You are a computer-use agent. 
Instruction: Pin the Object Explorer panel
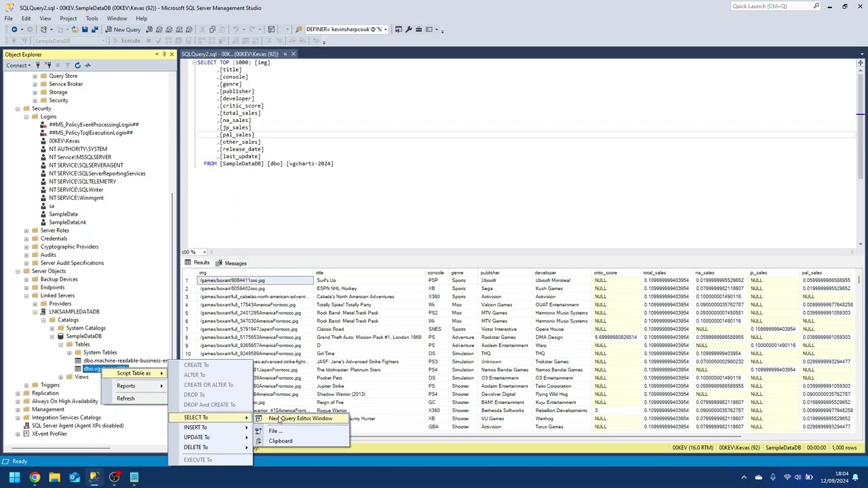pyautogui.click(x=163, y=54)
